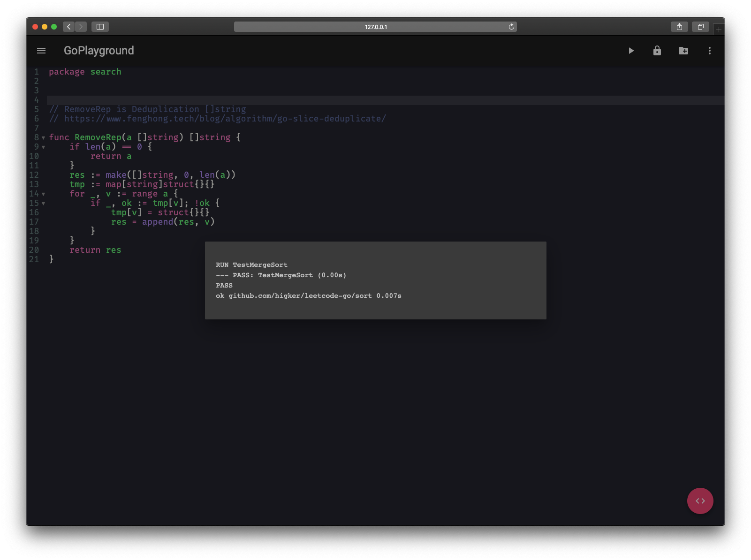Click the lock icon in the toolbar
Viewport: 751px width, 560px height.
pyautogui.click(x=657, y=51)
